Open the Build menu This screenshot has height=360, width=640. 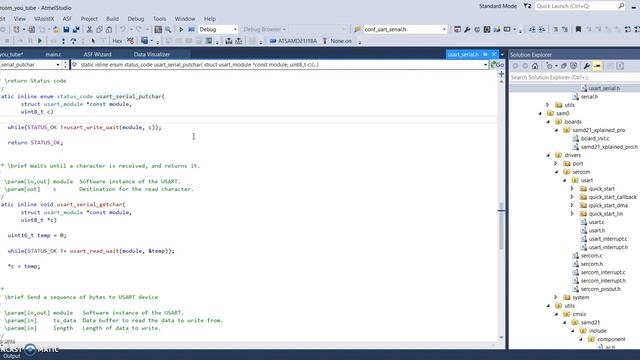[x=112, y=19]
